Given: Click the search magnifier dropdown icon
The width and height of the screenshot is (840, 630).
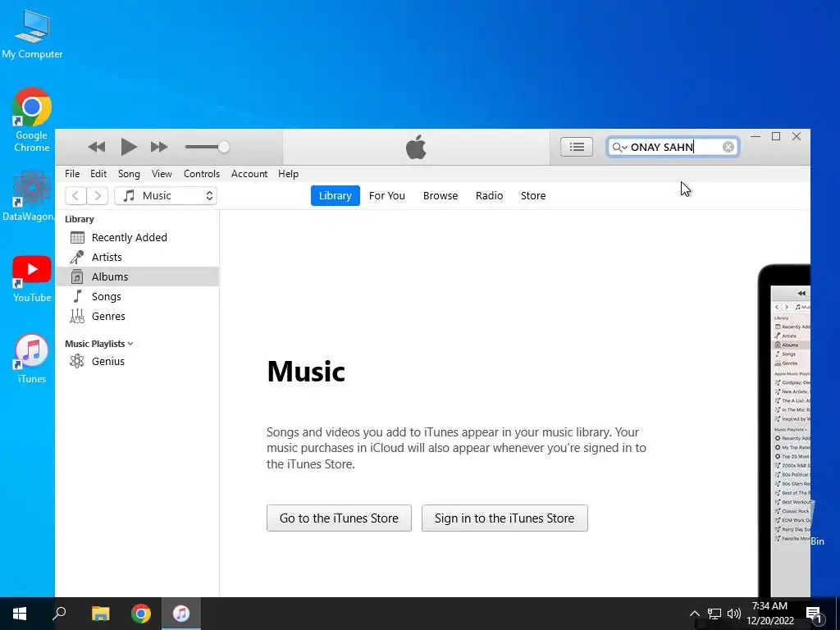Looking at the screenshot, I should click(619, 147).
